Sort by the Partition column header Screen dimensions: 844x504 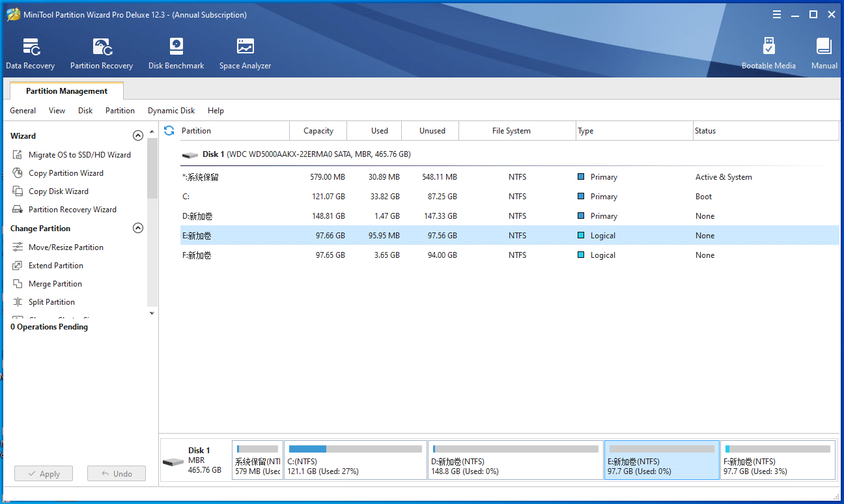(x=235, y=131)
